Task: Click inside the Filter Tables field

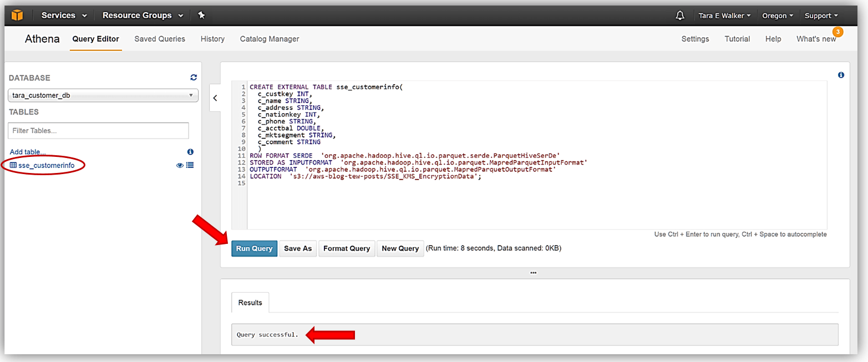Action: [x=98, y=130]
